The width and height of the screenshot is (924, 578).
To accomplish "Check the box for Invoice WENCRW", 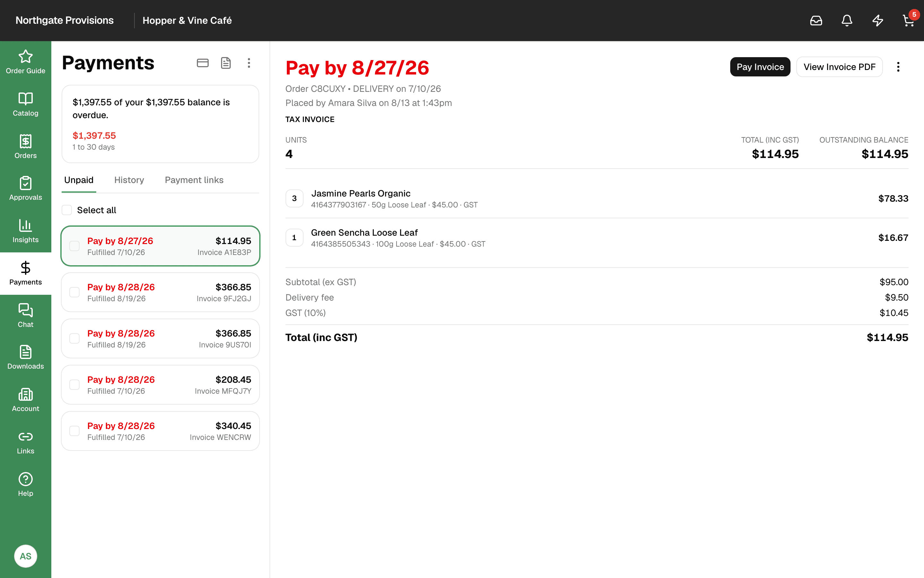I will coord(74,431).
